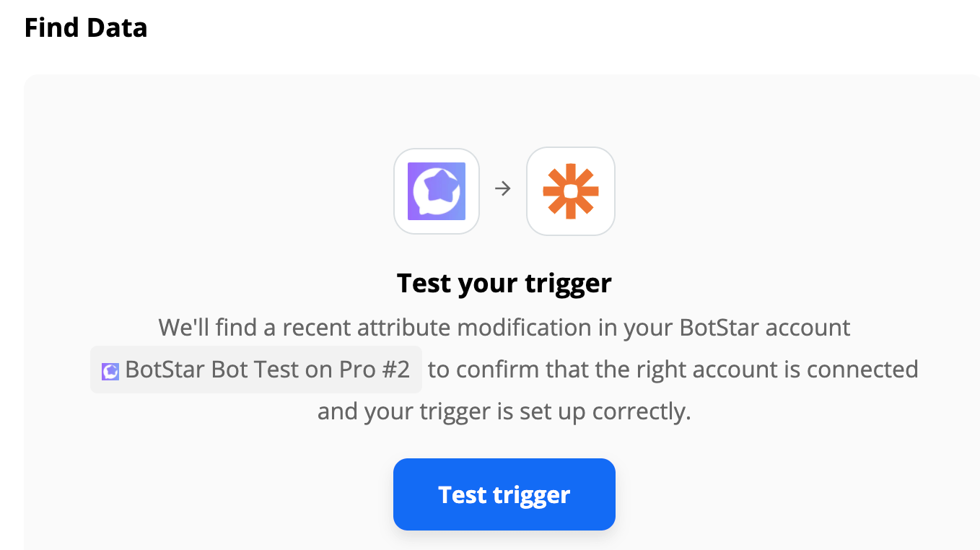The image size is (980, 550).
Task: Click the white rounded frame around Zapier logo
Action: [571, 191]
